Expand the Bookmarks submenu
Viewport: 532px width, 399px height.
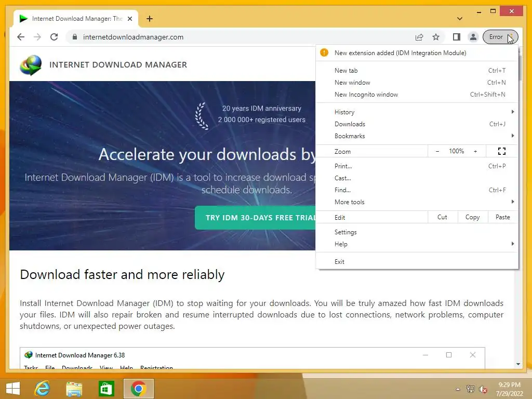(417, 136)
